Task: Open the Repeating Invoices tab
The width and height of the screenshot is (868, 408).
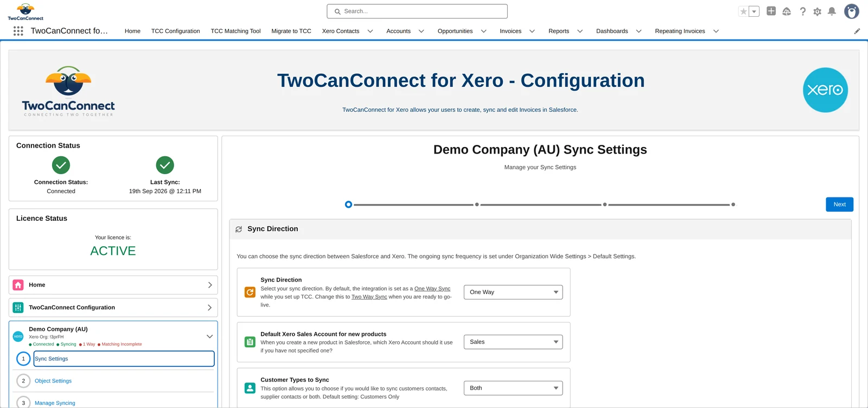Action: click(x=680, y=31)
